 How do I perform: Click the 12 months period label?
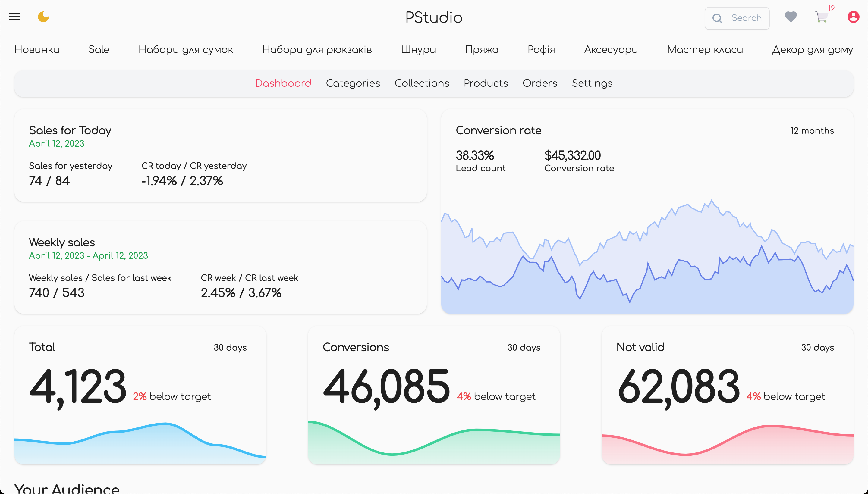(x=812, y=131)
